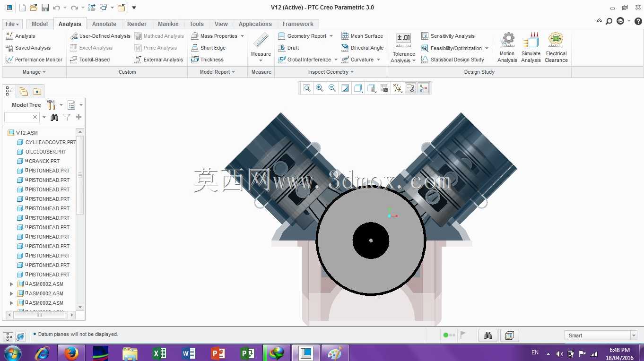The height and width of the screenshot is (361, 644).
Task: Click the Zoom Out magnifier icon
Action: tap(332, 88)
